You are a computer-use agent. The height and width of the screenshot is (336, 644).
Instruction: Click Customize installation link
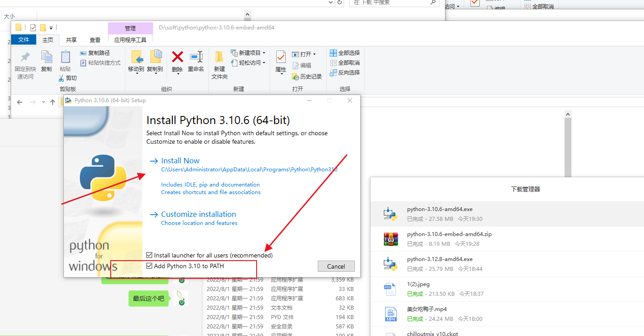coord(199,214)
